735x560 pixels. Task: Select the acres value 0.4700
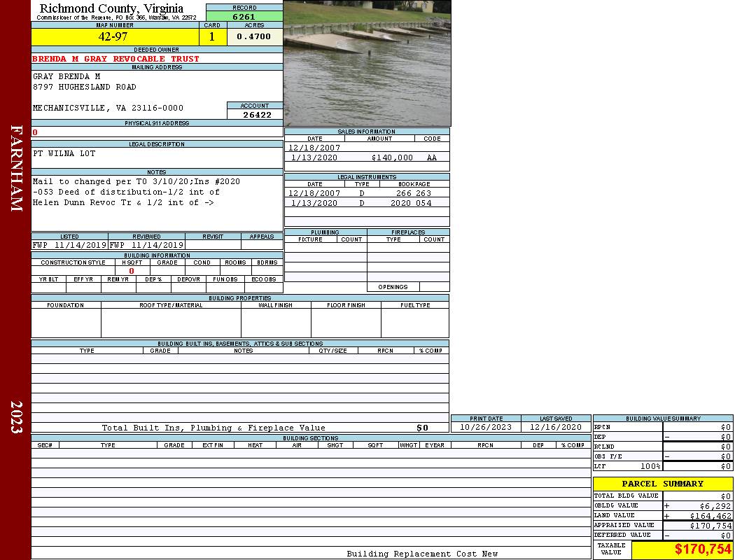point(254,36)
